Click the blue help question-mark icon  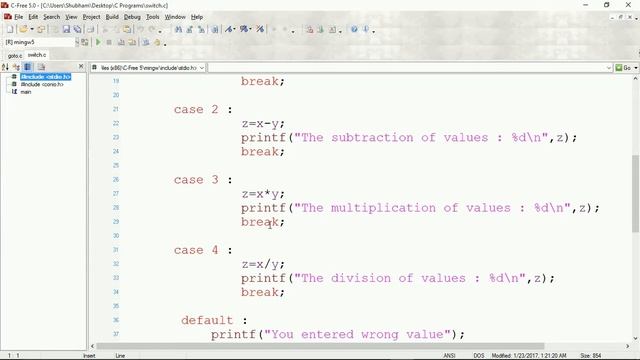(354, 29)
